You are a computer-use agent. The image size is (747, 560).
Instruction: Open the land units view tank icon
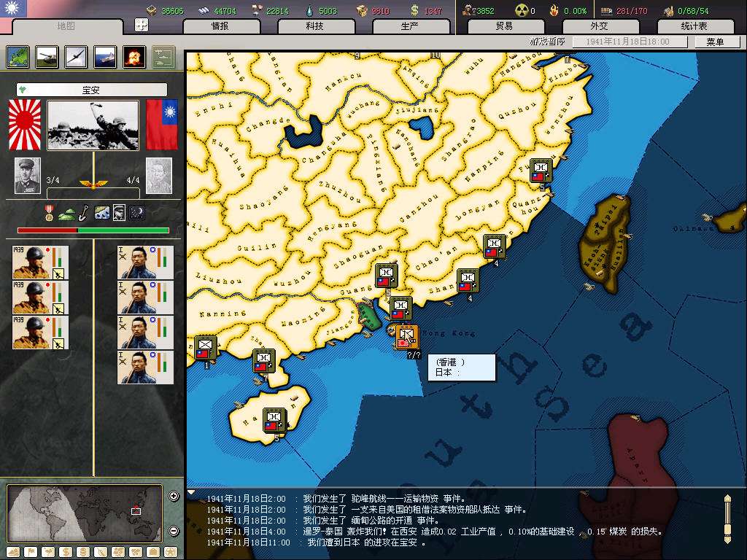(x=47, y=57)
